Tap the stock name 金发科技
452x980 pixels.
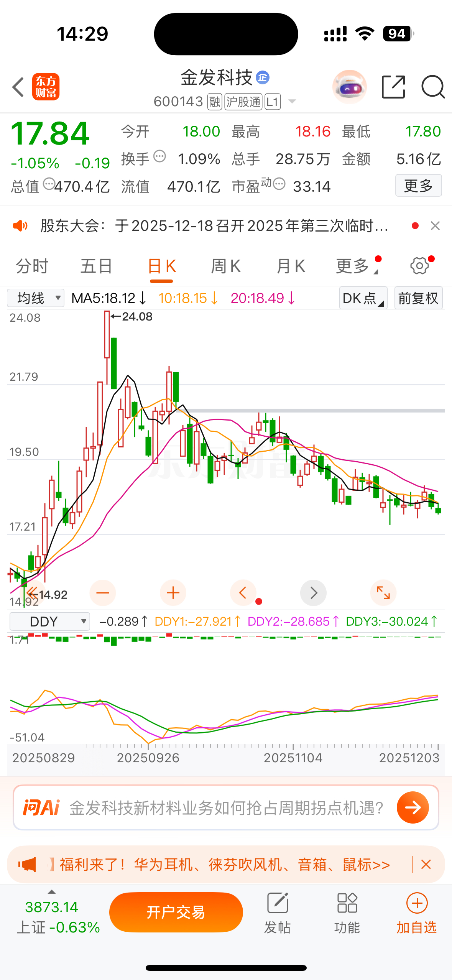217,77
